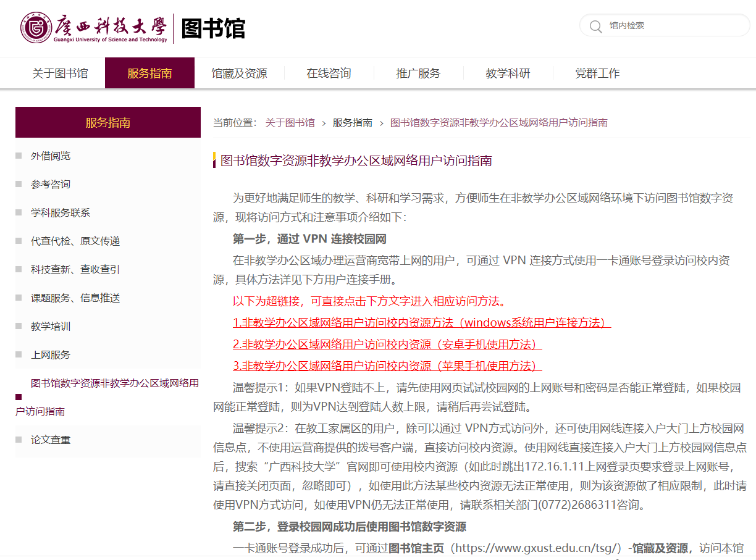Select 代查代检、原文传递 in sidebar

75,241
